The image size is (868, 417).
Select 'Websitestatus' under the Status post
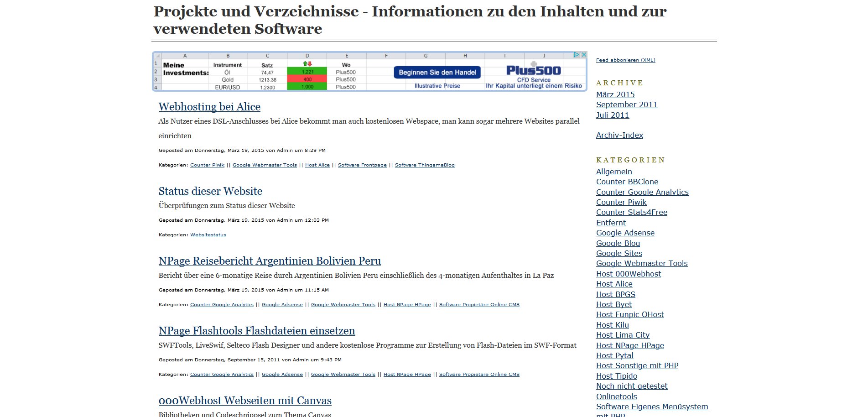(208, 235)
